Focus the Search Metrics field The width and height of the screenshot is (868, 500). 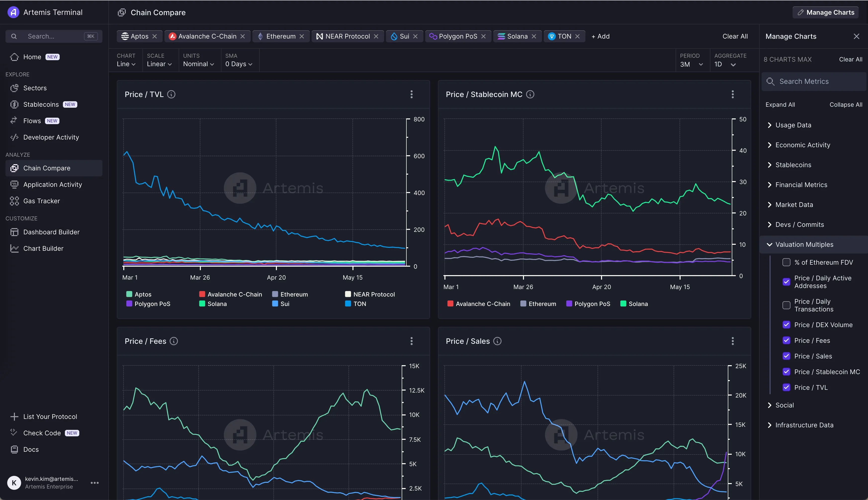coord(814,81)
